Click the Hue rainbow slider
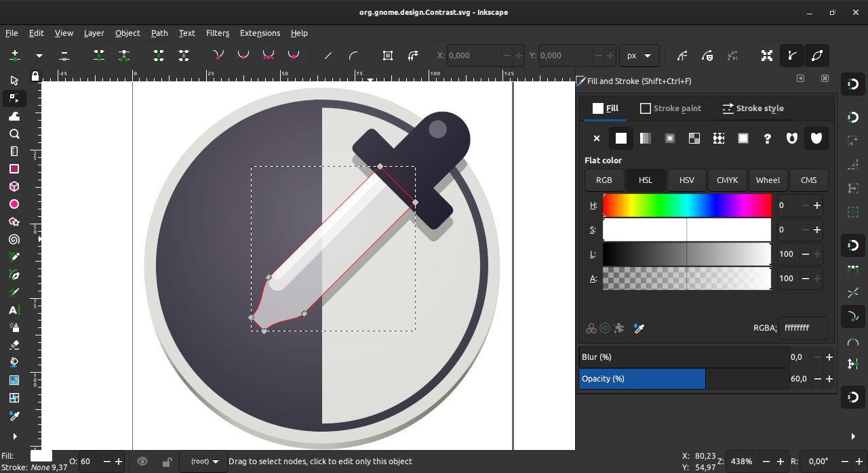The width and height of the screenshot is (868, 473). tap(687, 205)
